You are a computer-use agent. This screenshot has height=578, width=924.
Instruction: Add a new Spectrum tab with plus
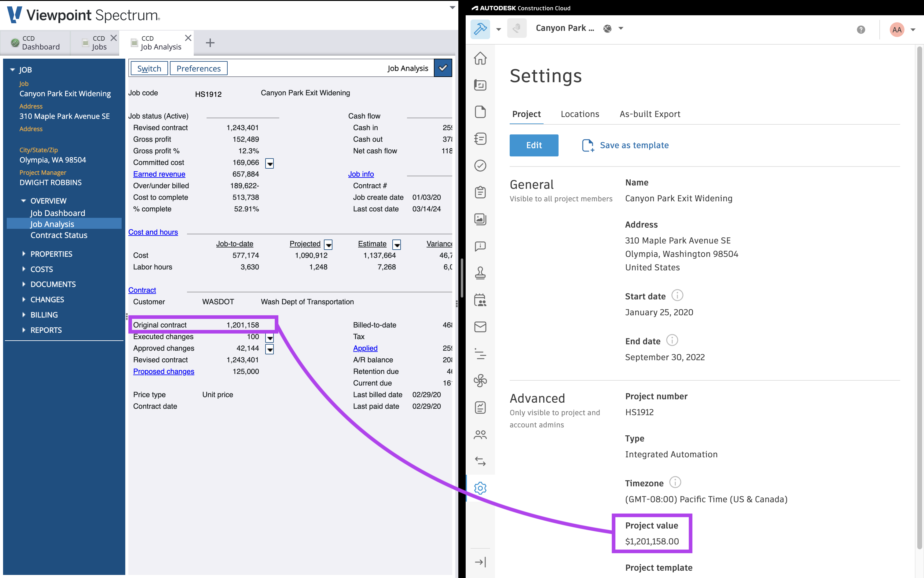pyautogui.click(x=210, y=43)
